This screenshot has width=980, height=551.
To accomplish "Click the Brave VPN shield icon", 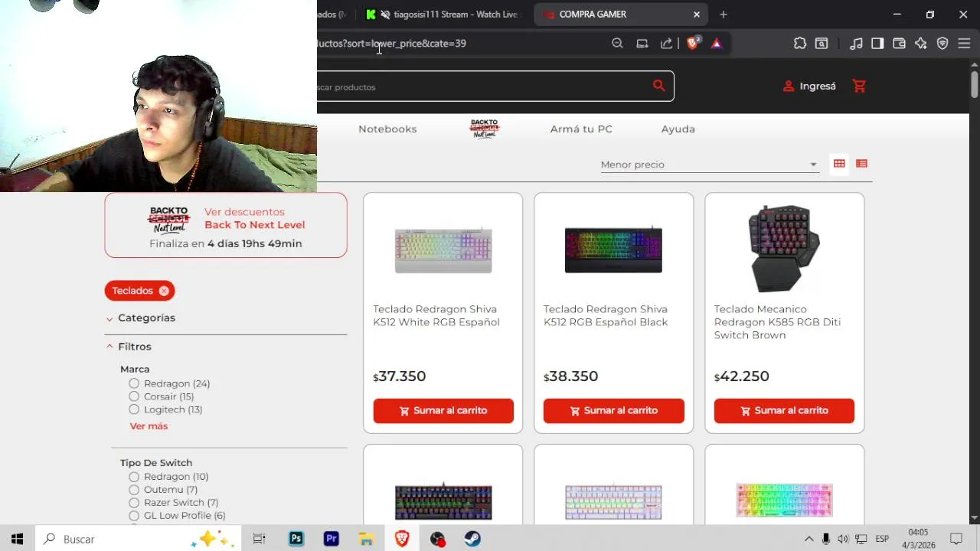I will (942, 44).
